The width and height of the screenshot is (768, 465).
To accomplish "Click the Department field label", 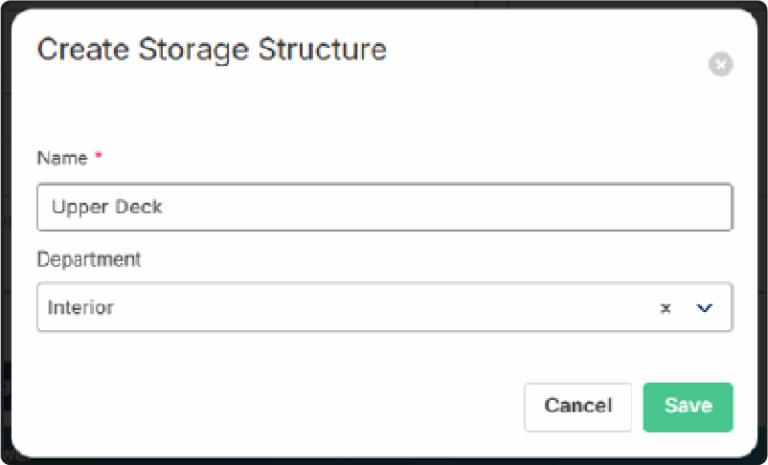I will click(89, 259).
